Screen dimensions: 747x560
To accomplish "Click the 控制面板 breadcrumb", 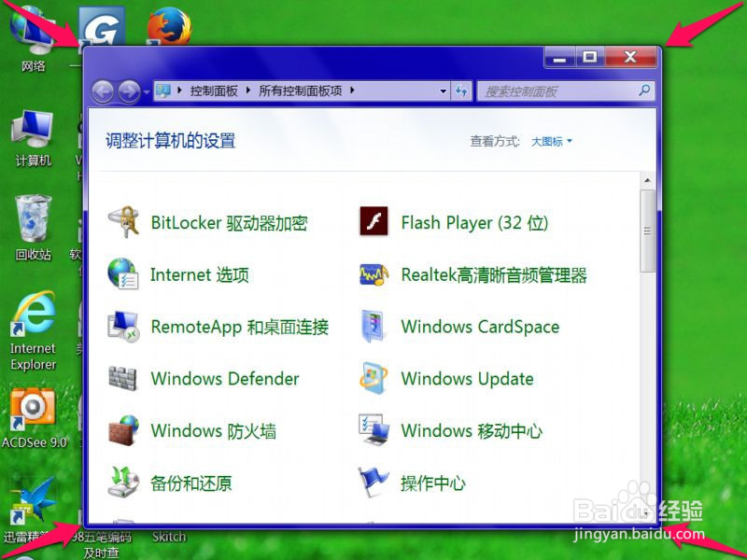I will click(214, 91).
